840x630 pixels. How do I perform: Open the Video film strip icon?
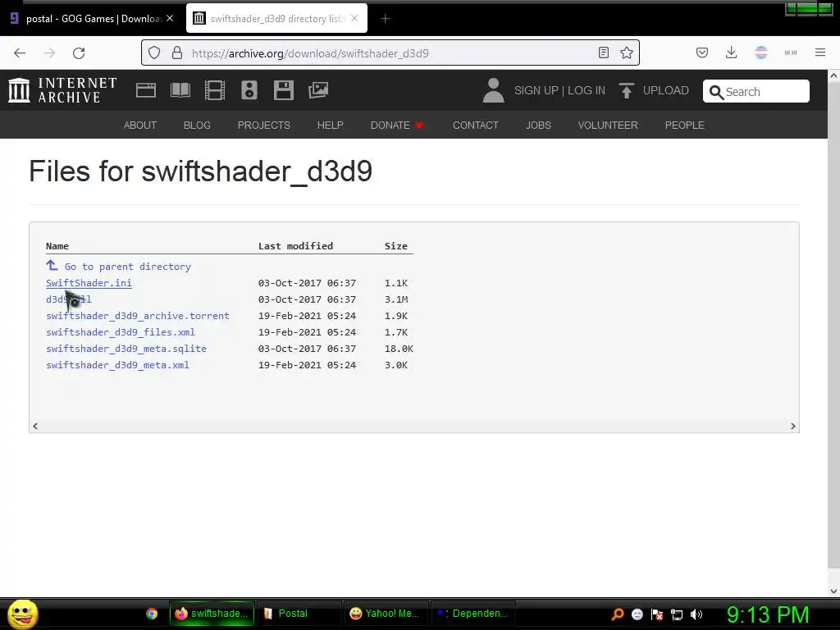(x=215, y=90)
